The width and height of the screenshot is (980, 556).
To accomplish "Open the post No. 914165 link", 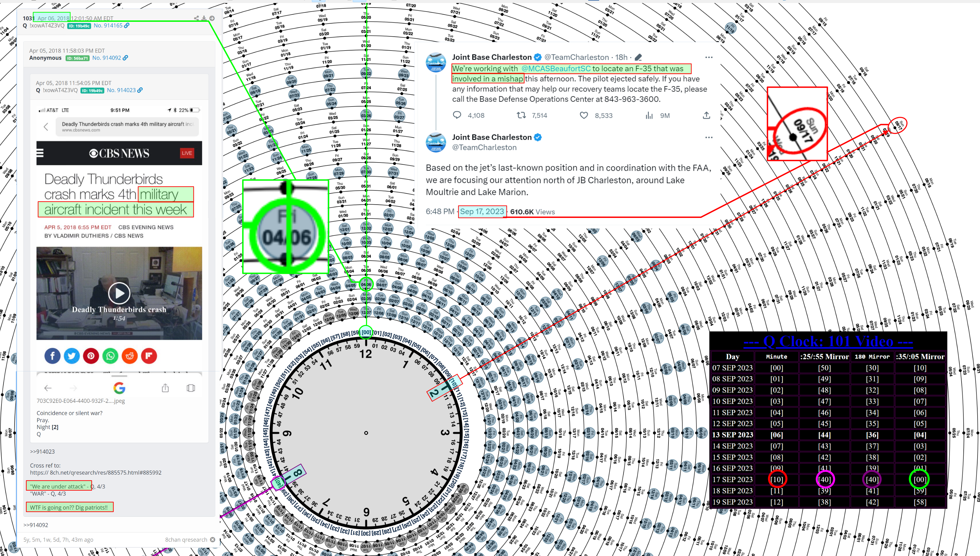I will 108,25.
